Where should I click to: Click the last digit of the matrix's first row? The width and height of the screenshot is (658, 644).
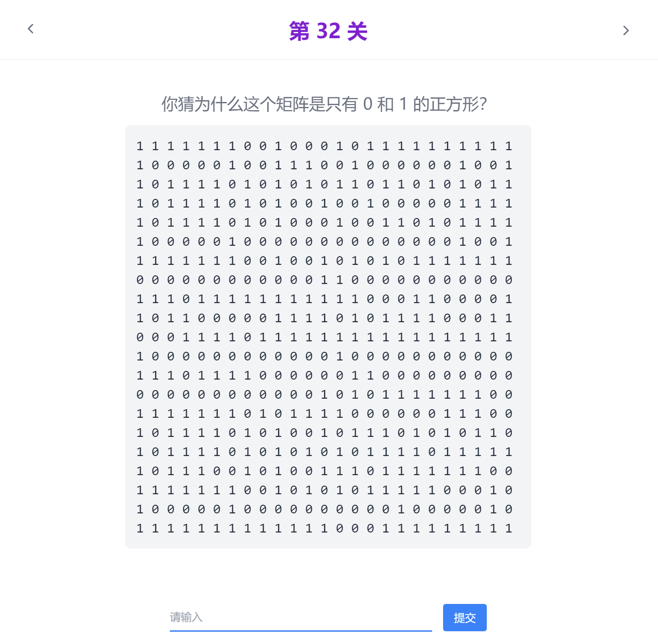point(509,146)
